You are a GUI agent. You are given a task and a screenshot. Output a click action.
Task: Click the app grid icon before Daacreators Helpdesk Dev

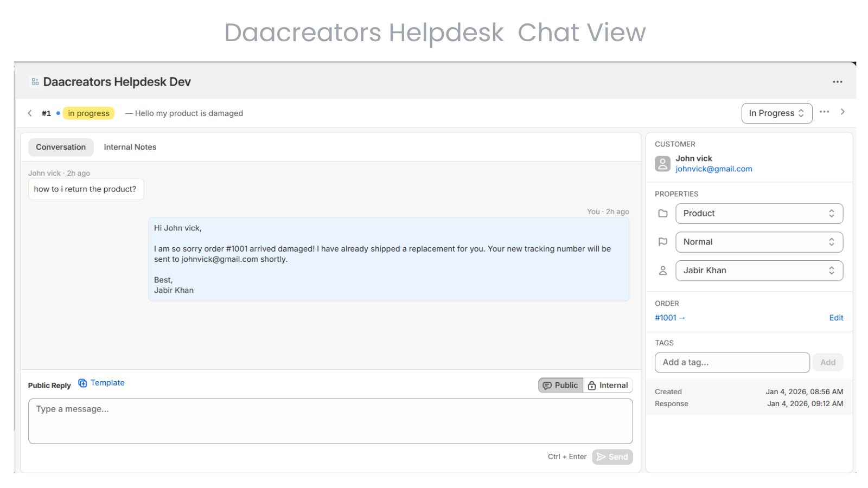(35, 81)
